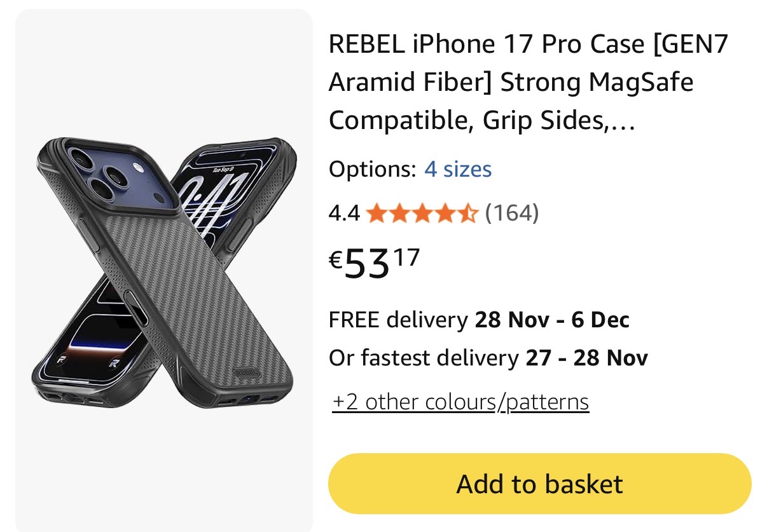Select the 27 - 28 Nov fastest delivery date
This screenshot has width=767, height=532.
(586, 358)
